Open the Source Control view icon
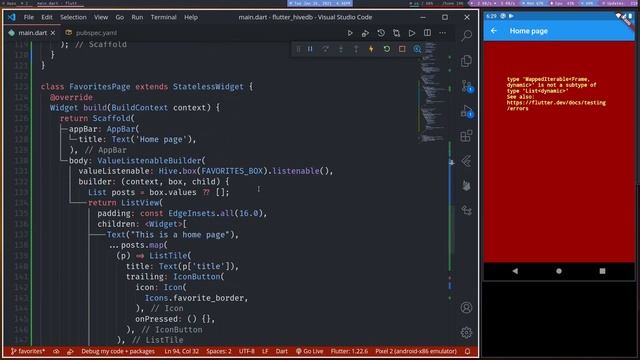Screen dimensions: 640x360 pyautogui.click(x=467, y=86)
